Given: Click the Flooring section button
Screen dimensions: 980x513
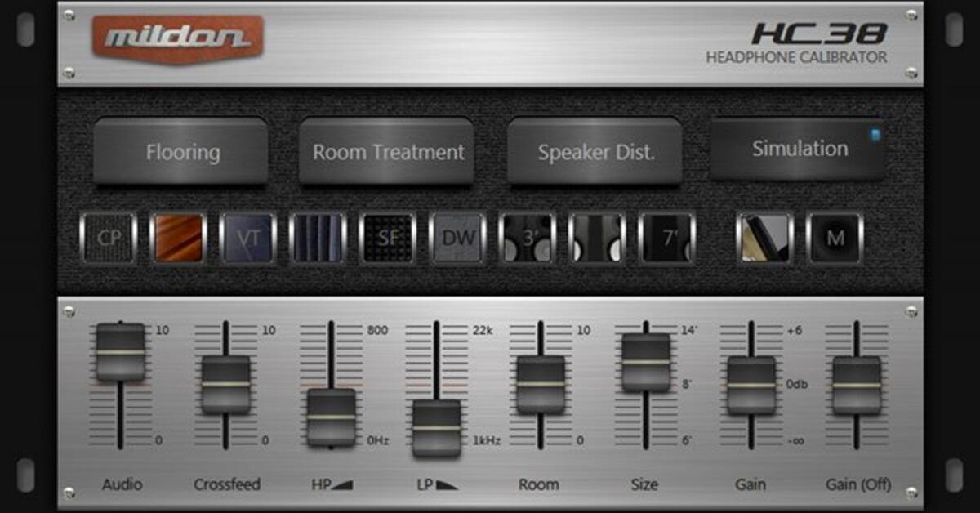Looking at the screenshot, I should point(181,151).
